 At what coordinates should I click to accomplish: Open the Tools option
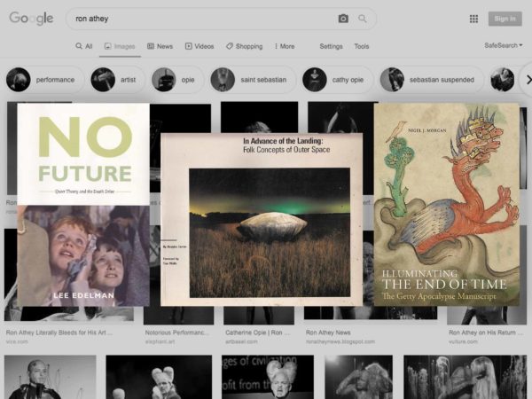click(x=362, y=46)
